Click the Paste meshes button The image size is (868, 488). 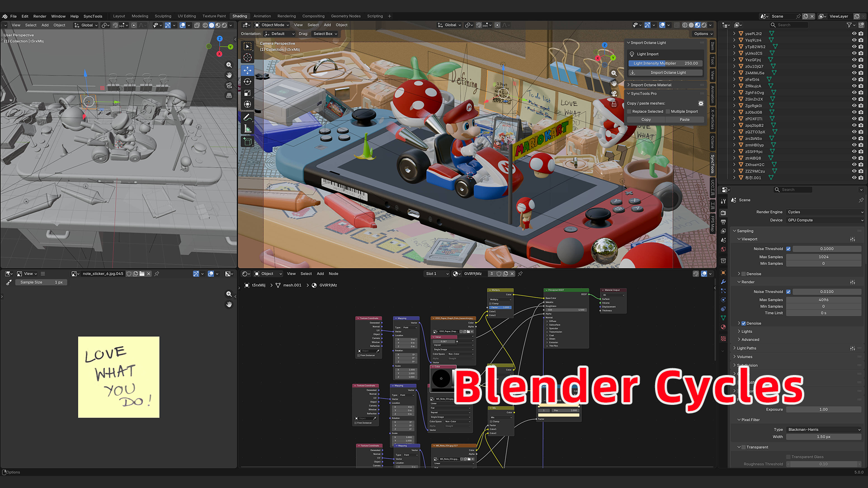[684, 120]
